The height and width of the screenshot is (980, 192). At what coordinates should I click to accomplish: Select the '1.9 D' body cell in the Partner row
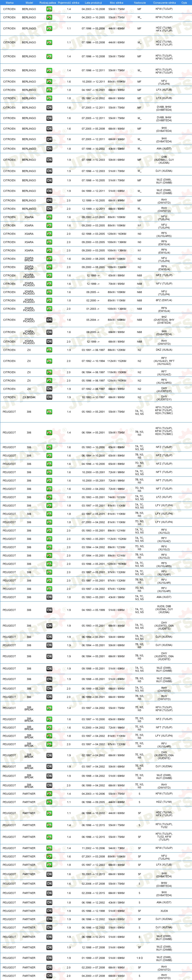tap(139, 958)
